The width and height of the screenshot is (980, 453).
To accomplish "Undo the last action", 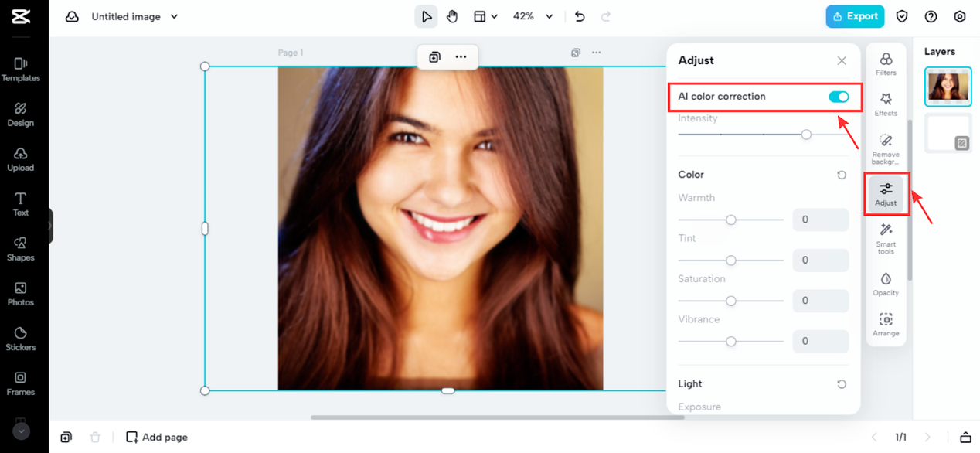I will click(580, 16).
